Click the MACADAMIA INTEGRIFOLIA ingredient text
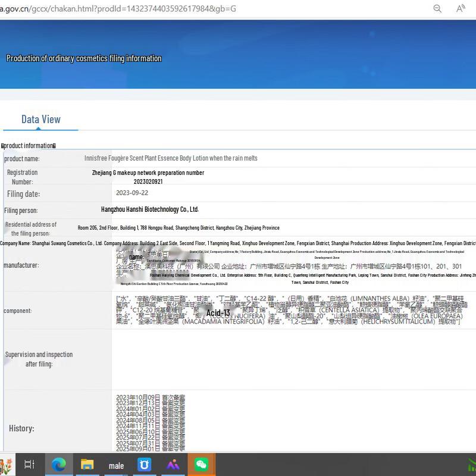Viewport: 476px width, 476px height. tap(223, 321)
